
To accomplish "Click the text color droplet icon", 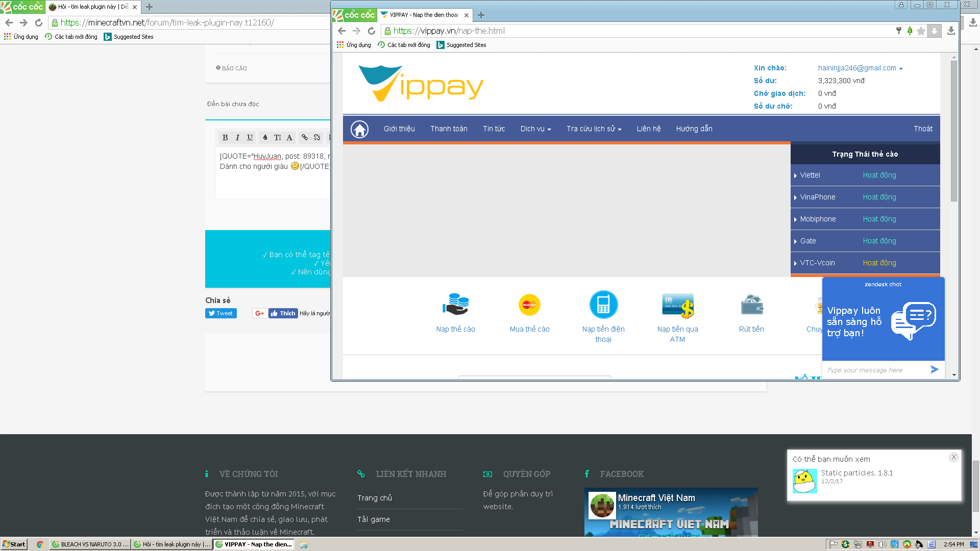I will [265, 137].
